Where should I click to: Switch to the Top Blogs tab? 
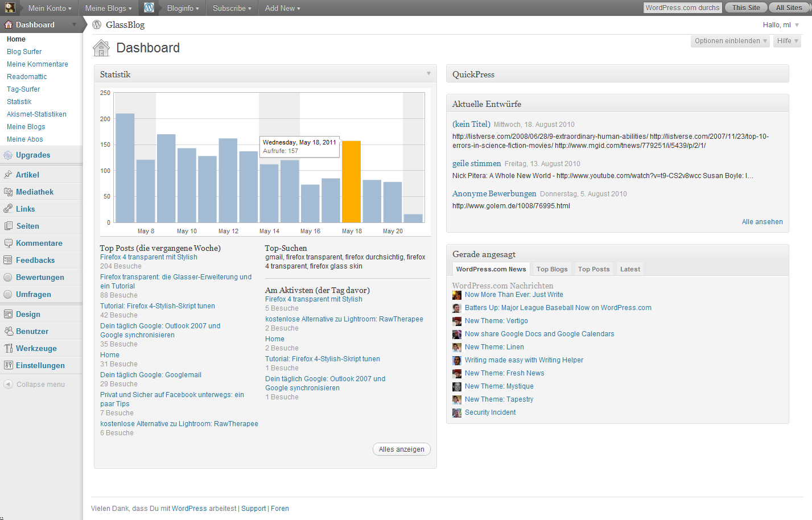551,269
